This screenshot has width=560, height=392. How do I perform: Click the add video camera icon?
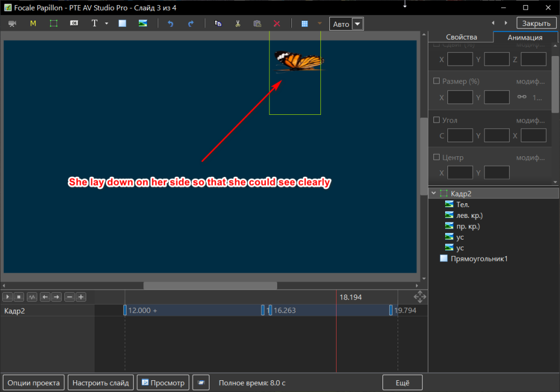point(12,24)
